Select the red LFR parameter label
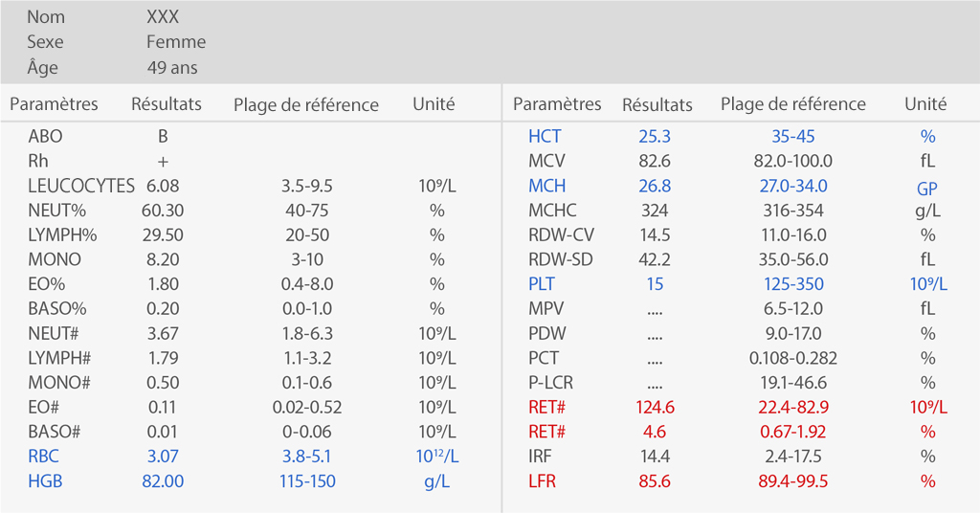The image size is (980, 513). pyautogui.click(x=542, y=481)
